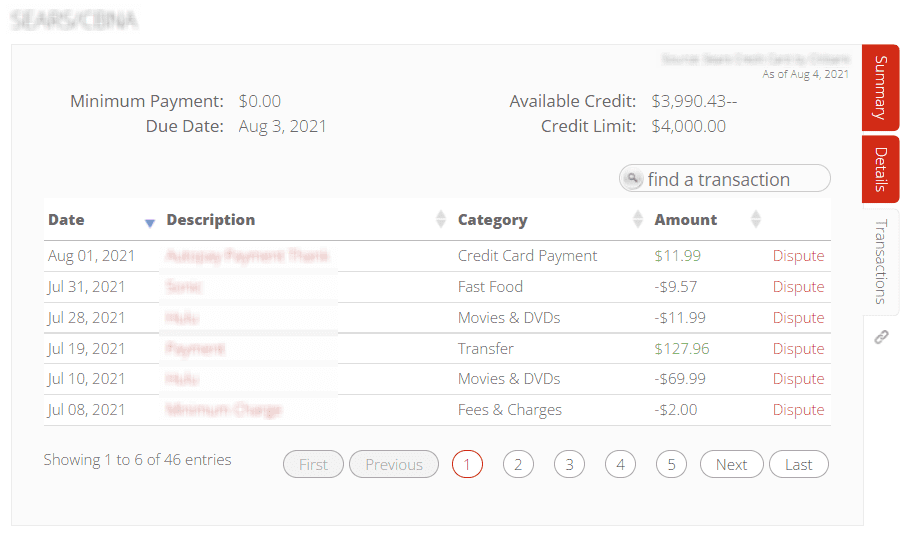The image size is (915, 537).
Task: Dispute the Jul 08 Fees & Charges entry
Action: (798, 410)
